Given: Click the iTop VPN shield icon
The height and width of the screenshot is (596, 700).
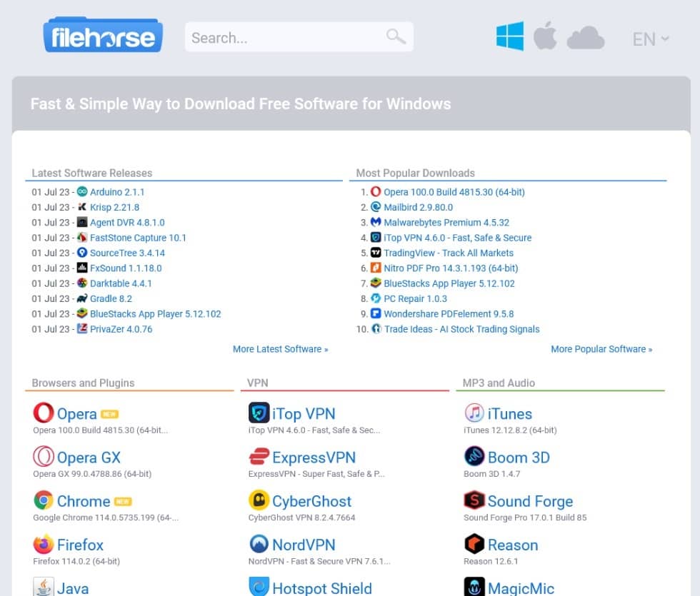Looking at the screenshot, I should coord(259,413).
